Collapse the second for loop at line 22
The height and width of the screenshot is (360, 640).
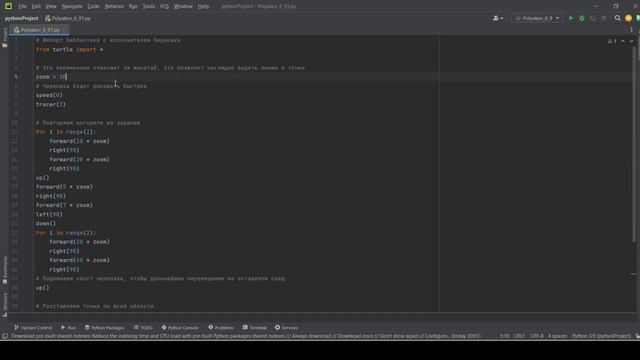pyautogui.click(x=33, y=233)
